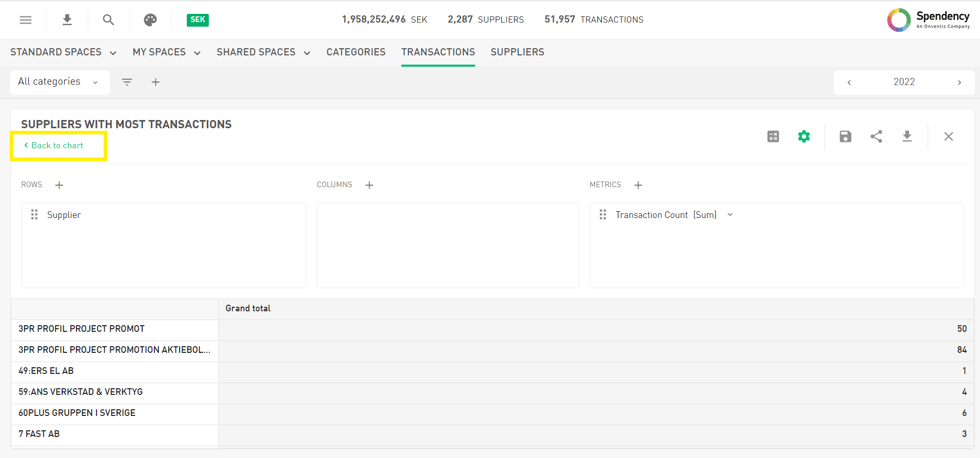Image resolution: width=980 pixels, height=458 pixels.
Task: Go to the next year after 2022
Action: pos(959,83)
